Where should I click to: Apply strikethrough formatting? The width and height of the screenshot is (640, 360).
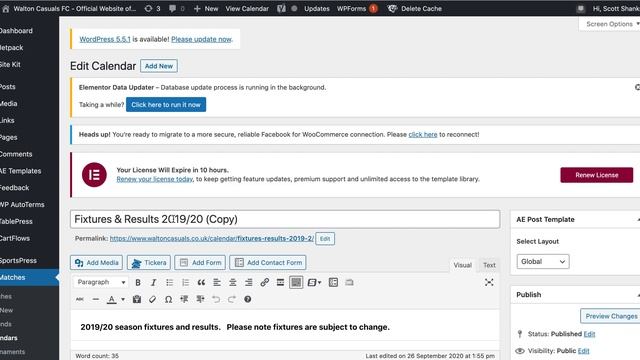click(x=80, y=299)
